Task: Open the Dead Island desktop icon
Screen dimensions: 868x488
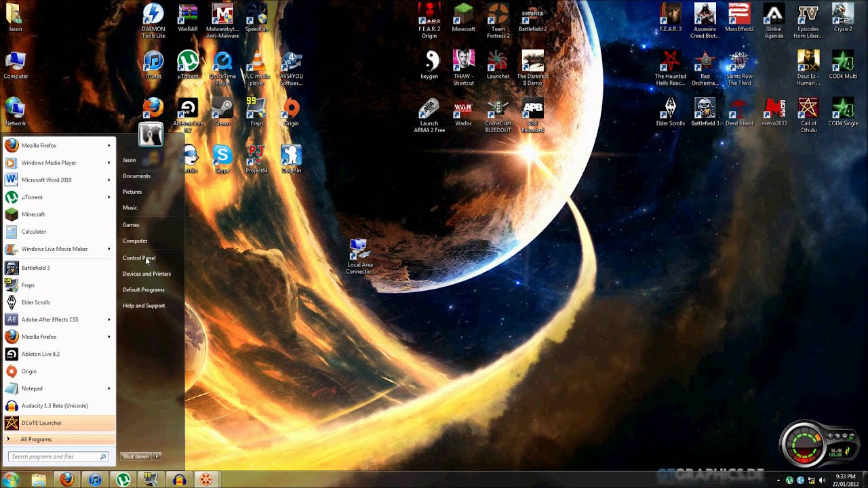Action: [x=739, y=113]
